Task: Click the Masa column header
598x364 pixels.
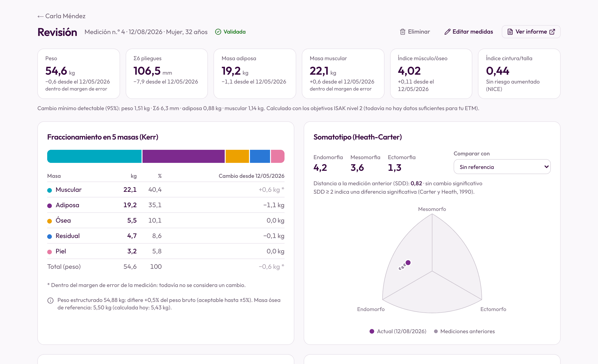Action: 54,176
